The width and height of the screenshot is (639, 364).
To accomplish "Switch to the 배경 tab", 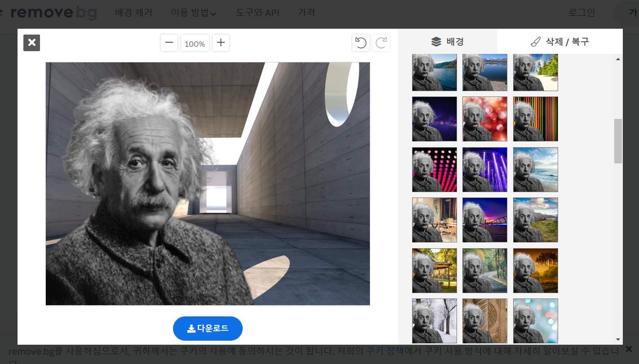I will [448, 42].
